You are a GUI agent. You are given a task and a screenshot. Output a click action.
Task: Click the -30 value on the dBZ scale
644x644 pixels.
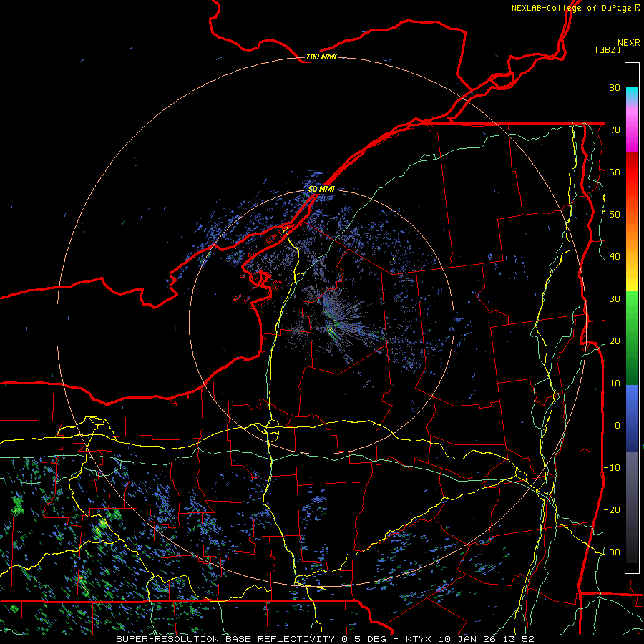[612, 552]
